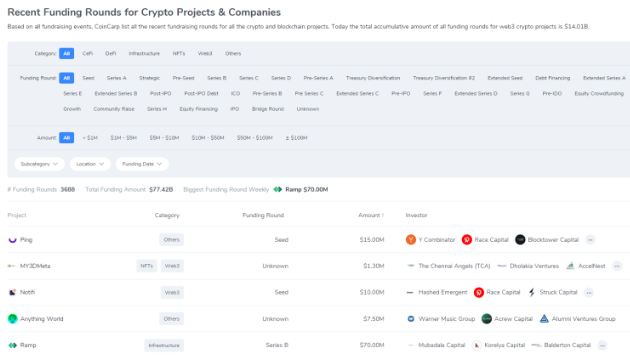This screenshot has width=630, height=360.
Task: Select the NFTs category tab
Action: (179, 53)
